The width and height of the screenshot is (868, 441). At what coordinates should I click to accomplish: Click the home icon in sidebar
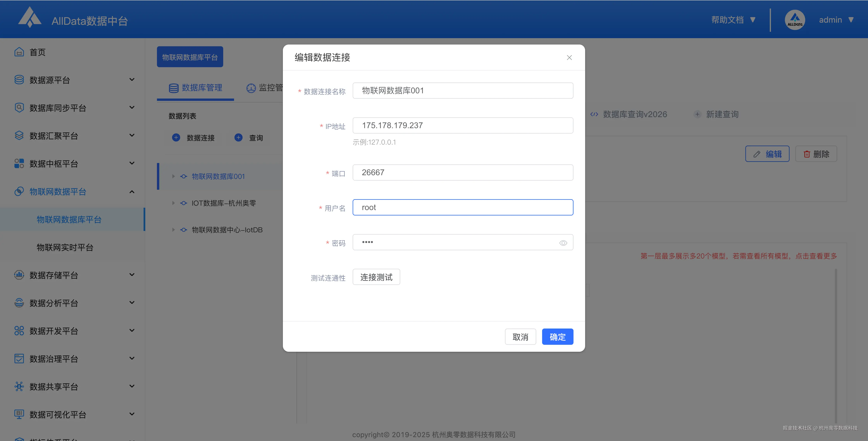(x=19, y=52)
